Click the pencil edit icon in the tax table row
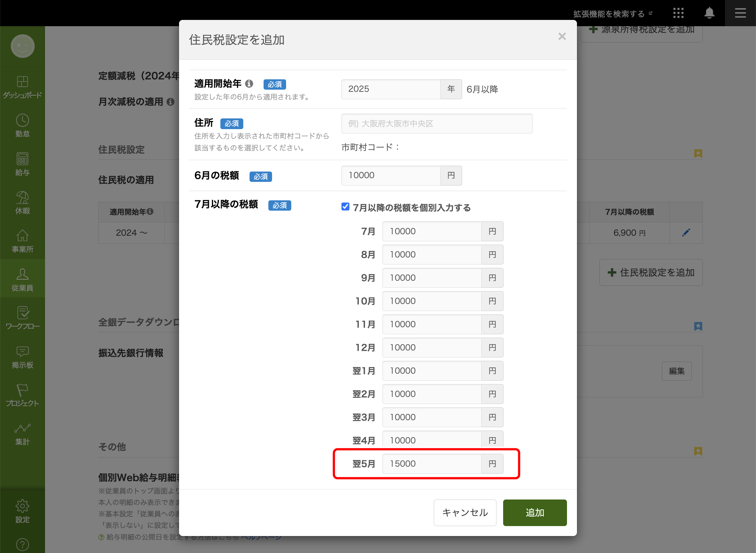This screenshot has width=756, height=553. click(686, 233)
